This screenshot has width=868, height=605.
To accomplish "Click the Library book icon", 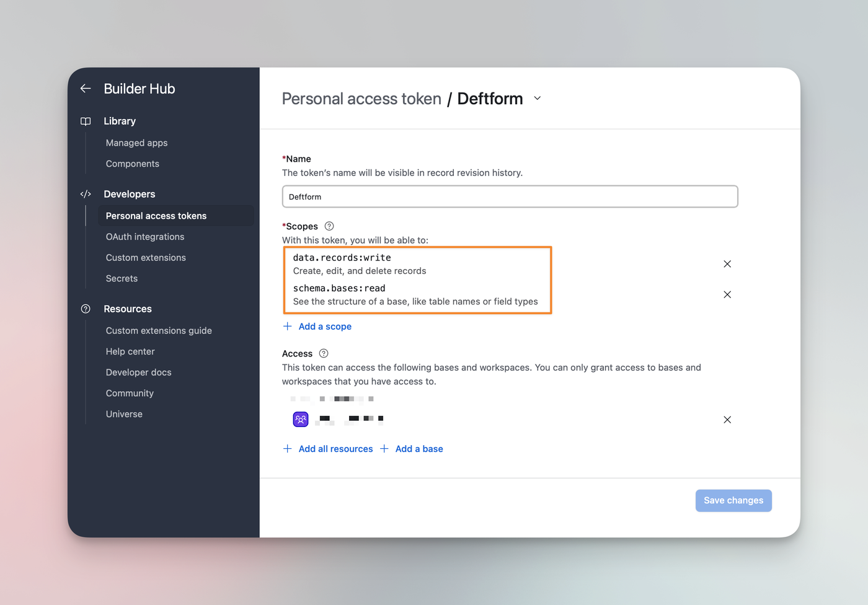I will (86, 121).
